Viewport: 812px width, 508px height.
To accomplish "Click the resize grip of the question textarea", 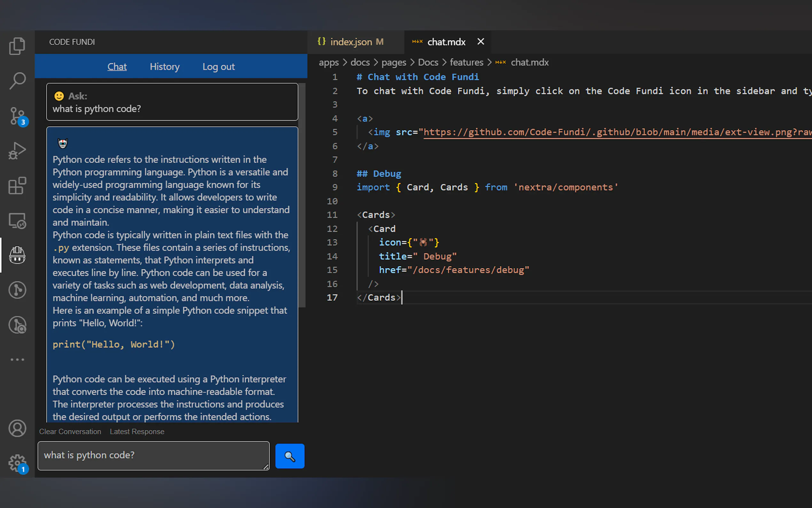I will 266,467.
